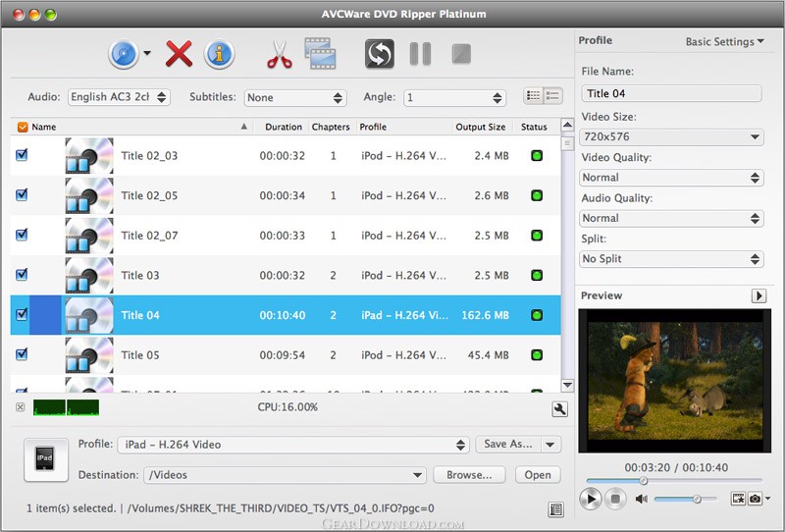785x532 pixels.
Task: Start ripping with the convert arrows button
Action: 379,54
